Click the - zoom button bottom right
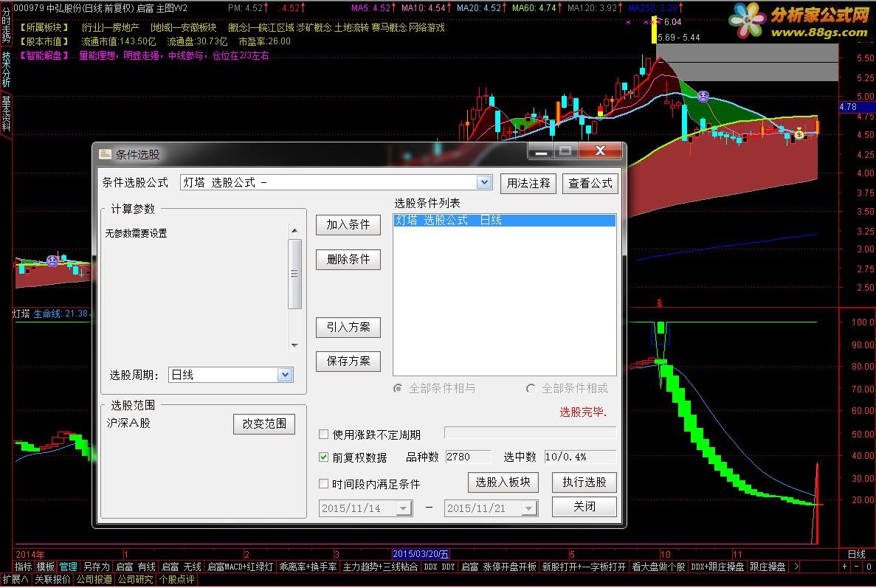The height and width of the screenshot is (588, 876). 857,567
